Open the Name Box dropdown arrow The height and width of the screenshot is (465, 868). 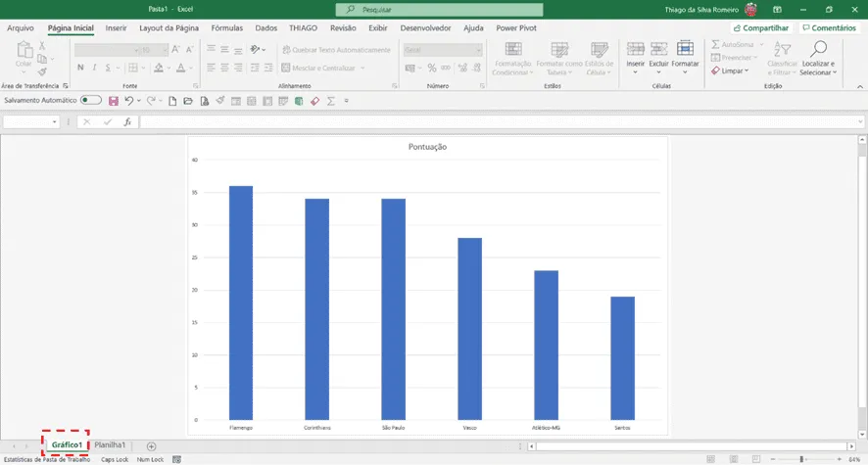pyautogui.click(x=54, y=121)
